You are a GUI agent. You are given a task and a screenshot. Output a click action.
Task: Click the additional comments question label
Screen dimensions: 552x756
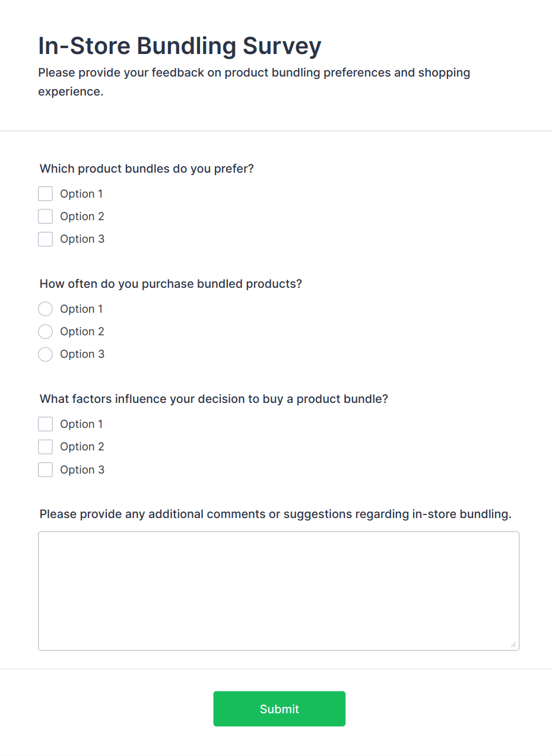[275, 514]
